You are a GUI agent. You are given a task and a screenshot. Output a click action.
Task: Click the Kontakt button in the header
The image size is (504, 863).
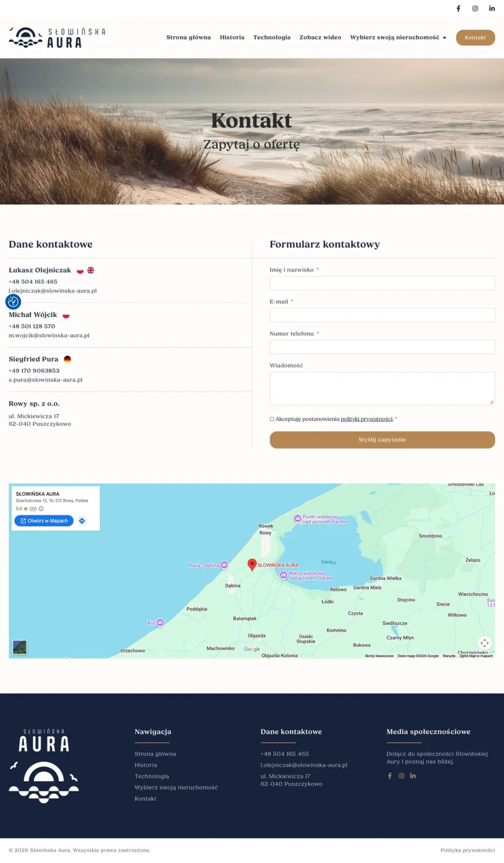(x=476, y=37)
